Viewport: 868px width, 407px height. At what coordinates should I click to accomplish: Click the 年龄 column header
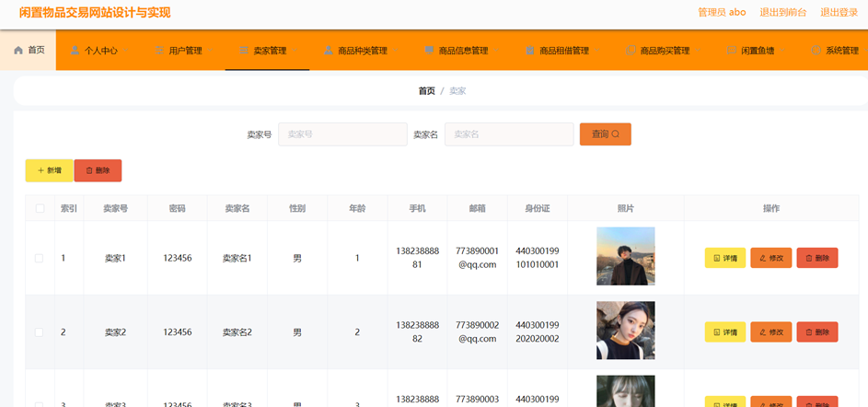(357, 208)
